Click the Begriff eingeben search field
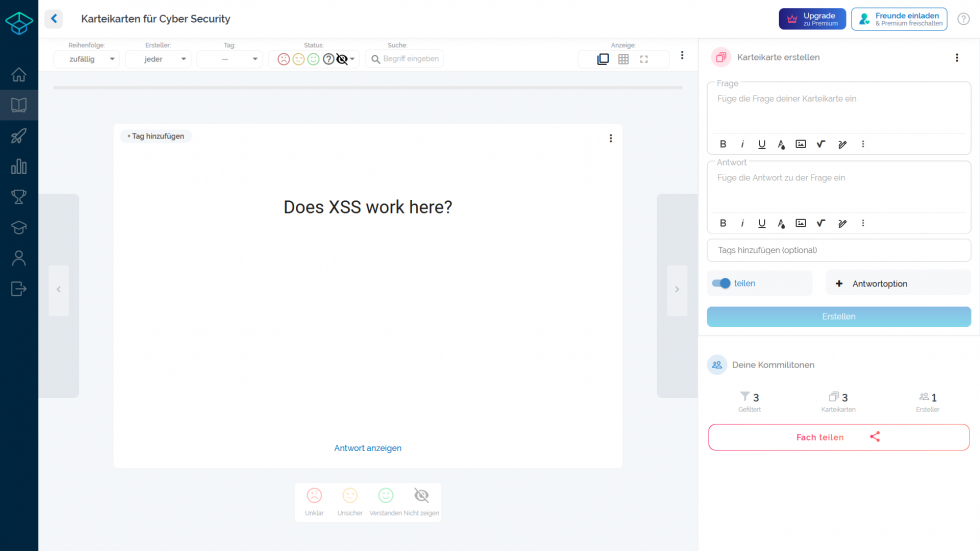980x551 pixels. pos(405,60)
